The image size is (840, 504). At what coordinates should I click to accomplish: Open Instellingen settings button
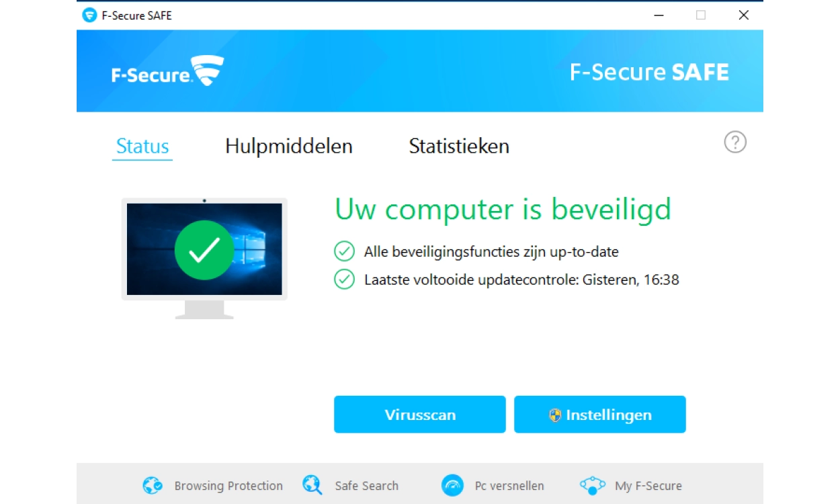pos(600,415)
